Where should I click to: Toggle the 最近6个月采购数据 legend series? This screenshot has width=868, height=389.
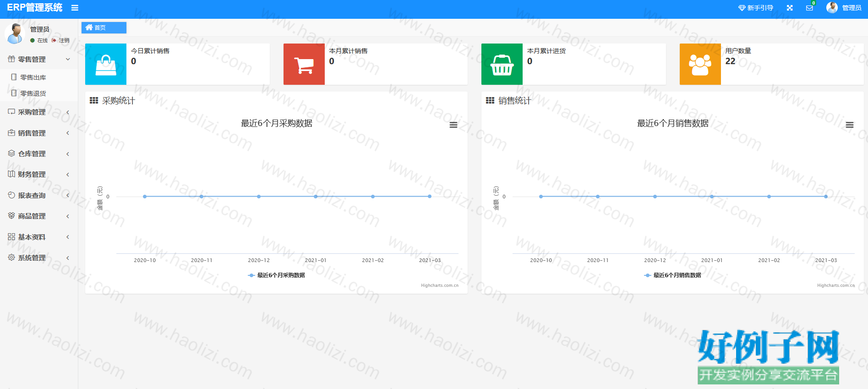[276, 275]
